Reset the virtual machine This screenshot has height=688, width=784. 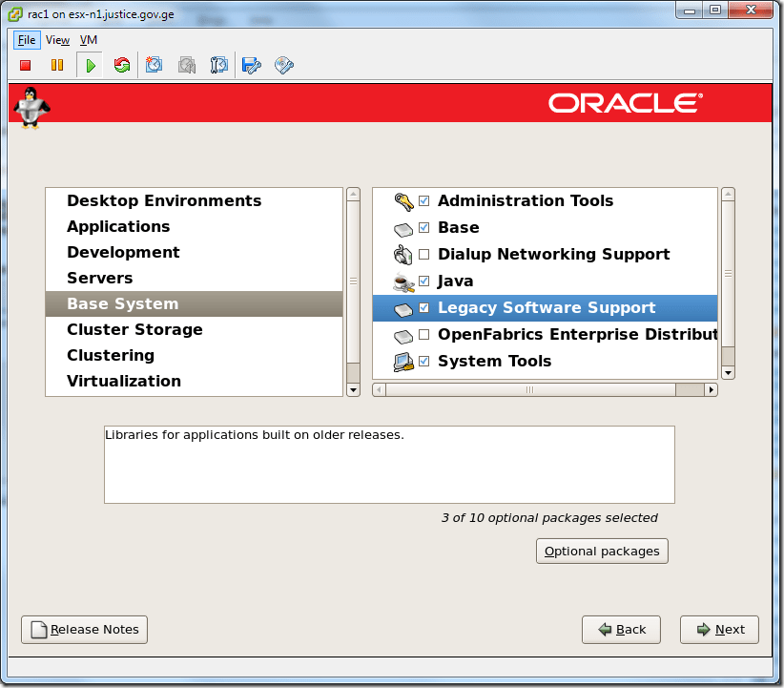pyautogui.click(x=122, y=65)
